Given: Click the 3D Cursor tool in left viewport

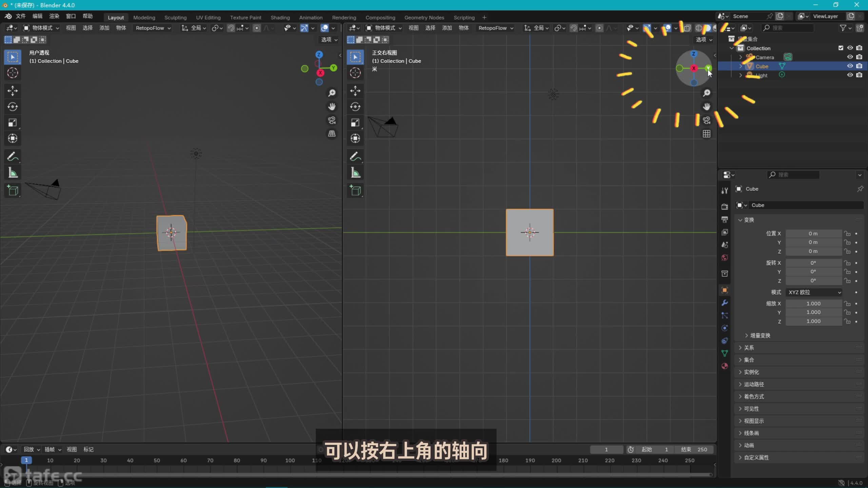Looking at the screenshot, I should 13,73.
